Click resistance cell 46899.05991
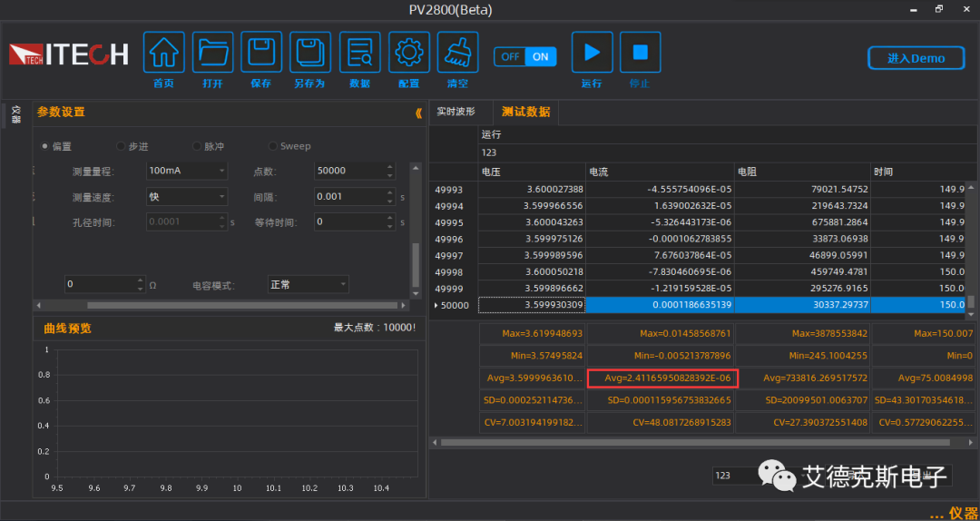Image resolution: width=980 pixels, height=521 pixels. (x=802, y=255)
